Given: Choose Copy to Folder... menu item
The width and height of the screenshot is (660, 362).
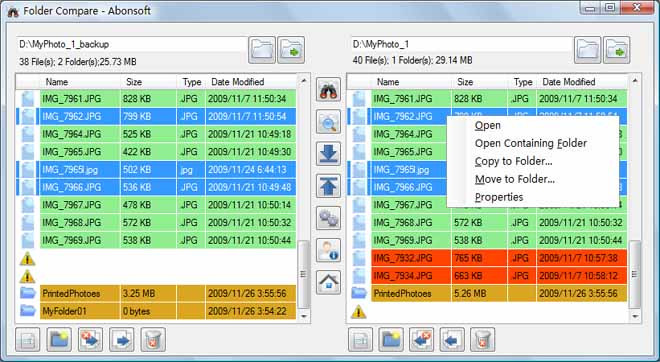Looking at the screenshot, I should tap(514, 161).
